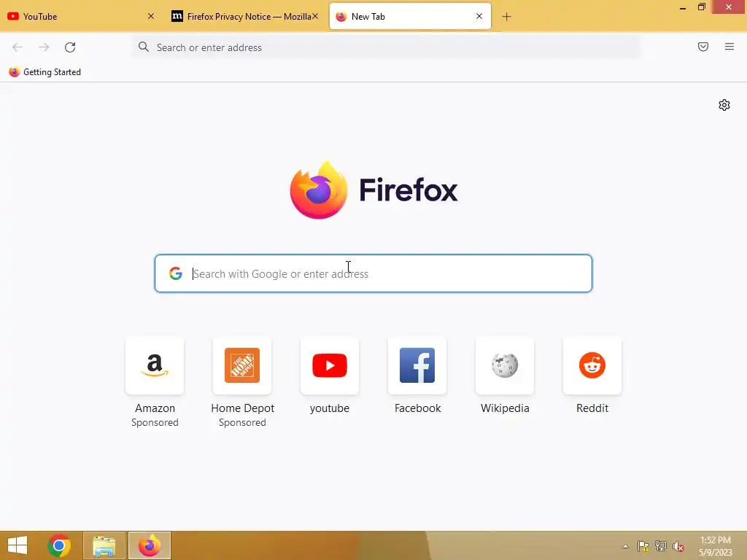Click the Wikipedia label text
Screen dimensions: 747x560
coord(505,408)
